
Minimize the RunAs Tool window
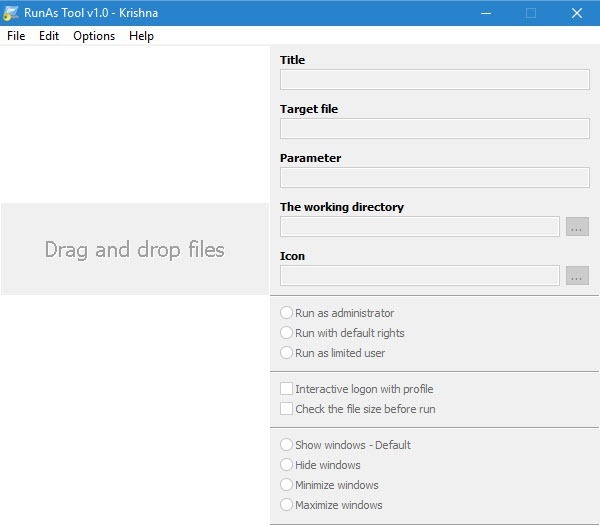pos(486,13)
